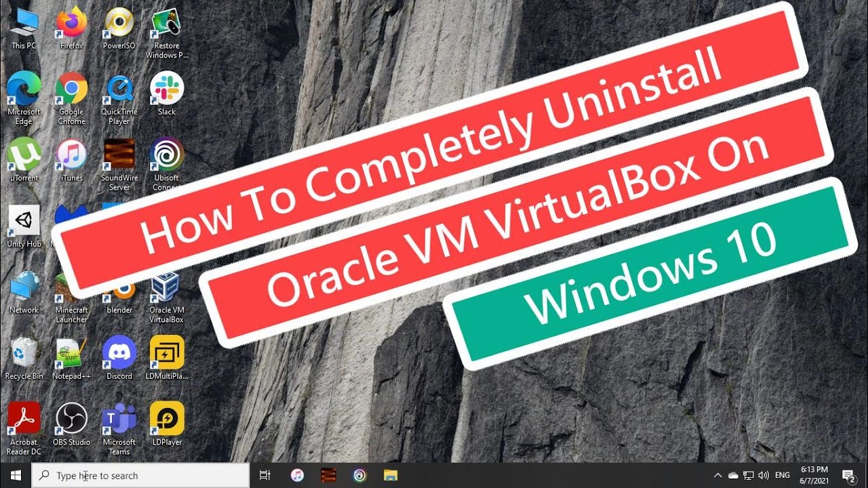Open the Windows Start menu
Screen dimensions: 868x488
point(16,475)
